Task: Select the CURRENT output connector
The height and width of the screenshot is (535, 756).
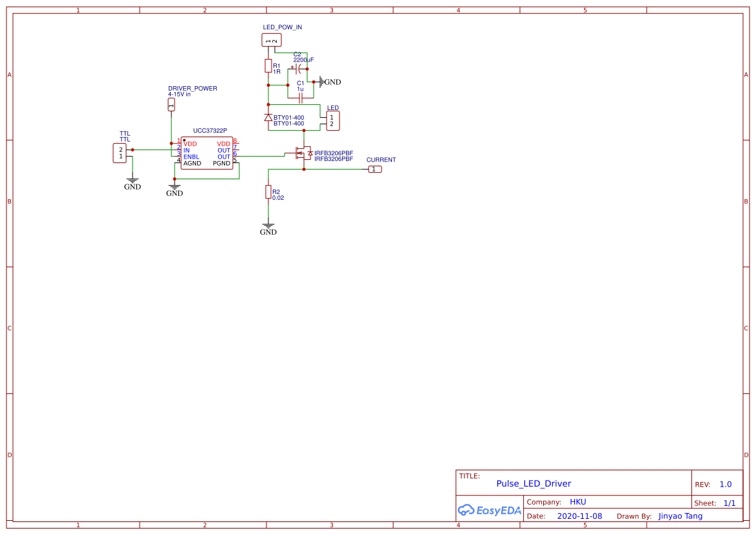Action: tap(375, 169)
